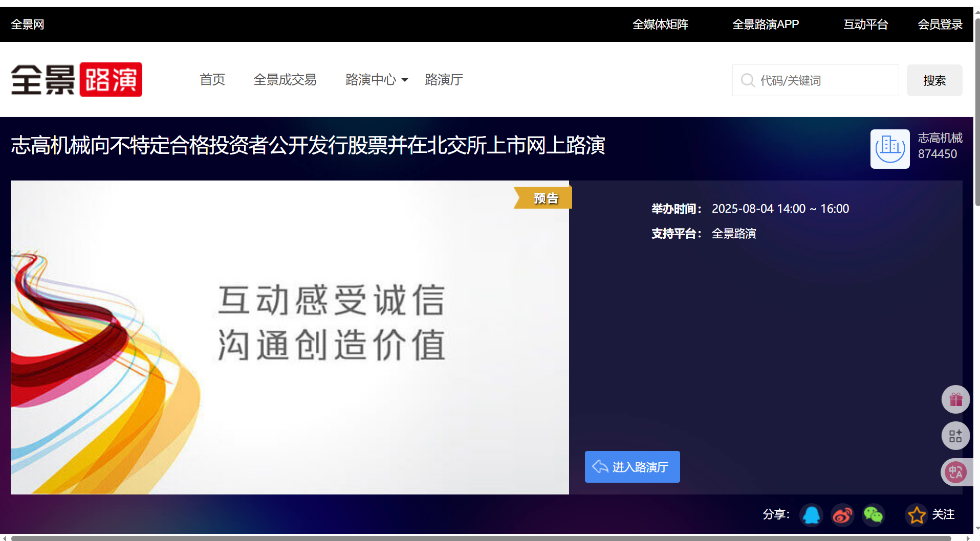This screenshot has width=980, height=541.
Task: Expand the 路演中心 dropdown arrow
Action: pyautogui.click(x=405, y=80)
